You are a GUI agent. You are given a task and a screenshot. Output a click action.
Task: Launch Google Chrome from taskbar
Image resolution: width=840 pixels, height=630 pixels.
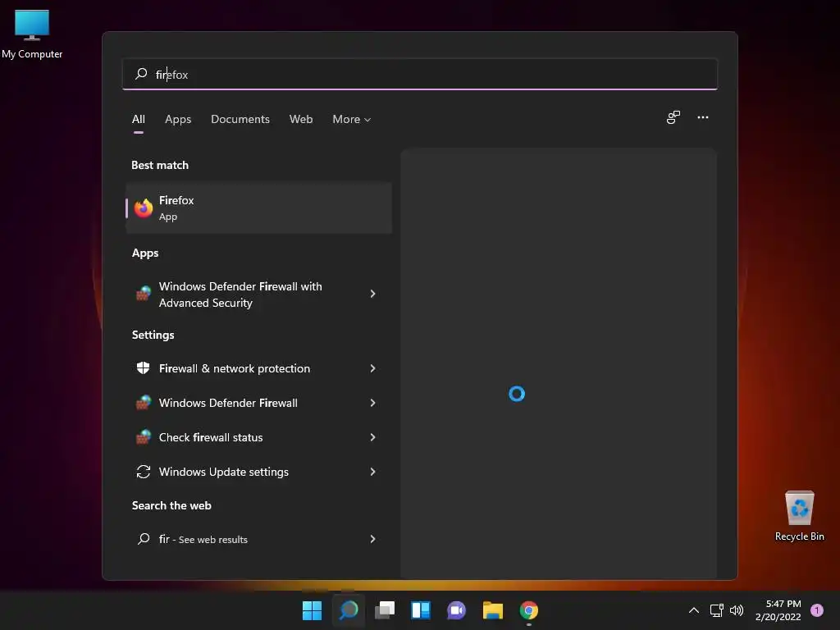(529, 610)
